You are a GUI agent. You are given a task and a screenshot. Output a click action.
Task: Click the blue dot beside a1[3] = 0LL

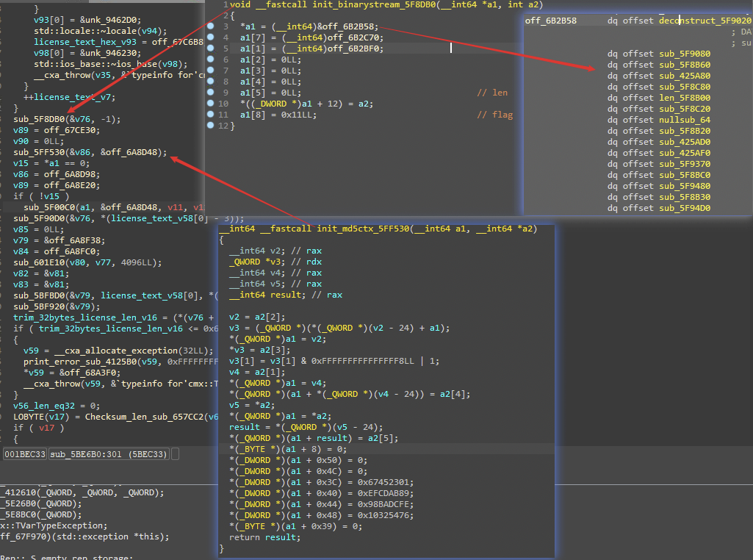click(x=211, y=71)
